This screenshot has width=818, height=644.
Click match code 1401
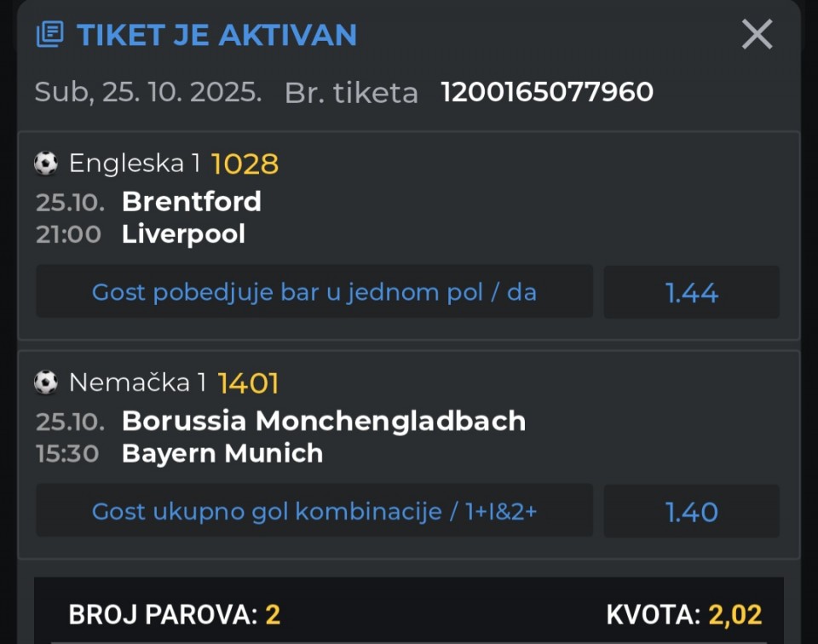(248, 382)
